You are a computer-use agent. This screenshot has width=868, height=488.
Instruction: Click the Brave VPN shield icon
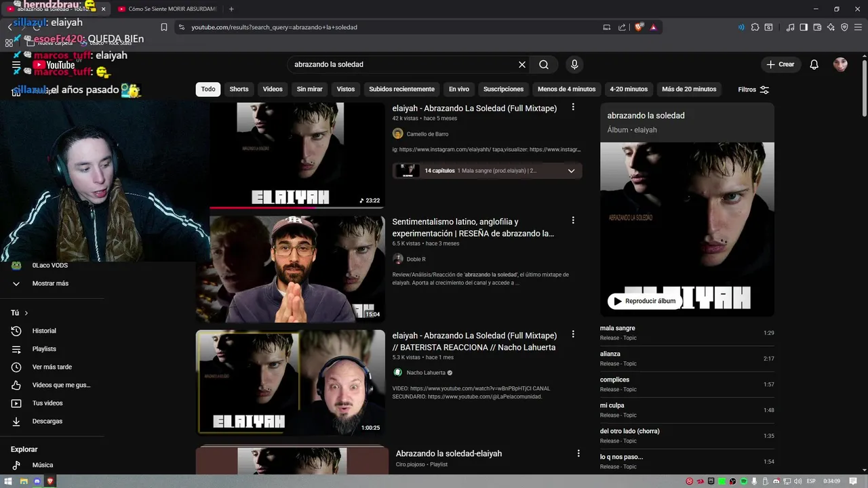[x=844, y=27]
